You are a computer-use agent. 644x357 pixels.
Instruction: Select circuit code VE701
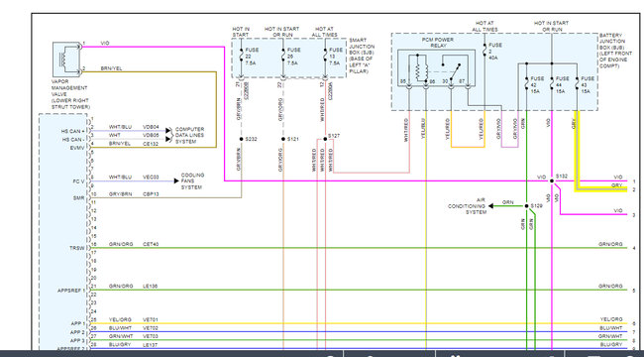(x=150, y=319)
